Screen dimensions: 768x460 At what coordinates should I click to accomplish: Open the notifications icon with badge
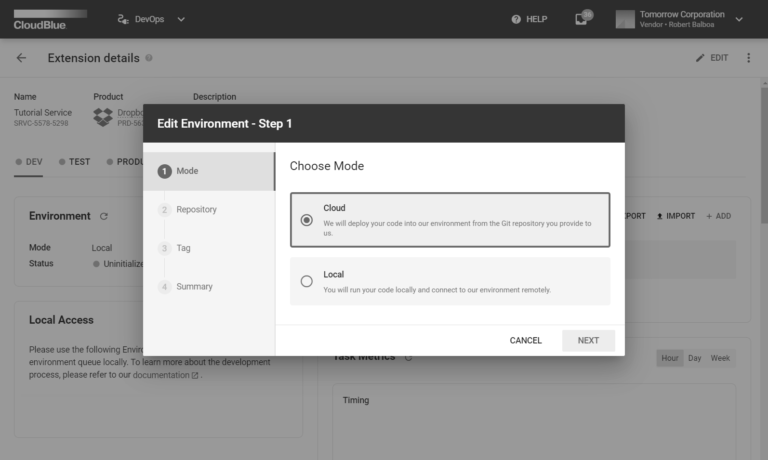click(582, 19)
